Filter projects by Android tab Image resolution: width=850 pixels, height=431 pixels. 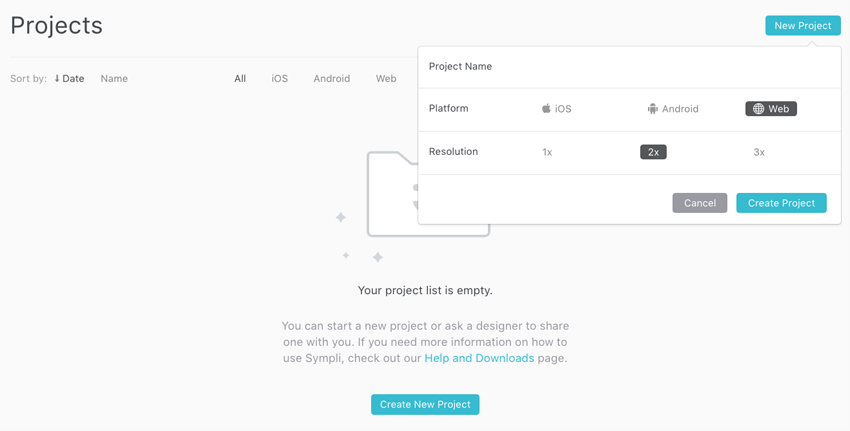pyautogui.click(x=331, y=79)
